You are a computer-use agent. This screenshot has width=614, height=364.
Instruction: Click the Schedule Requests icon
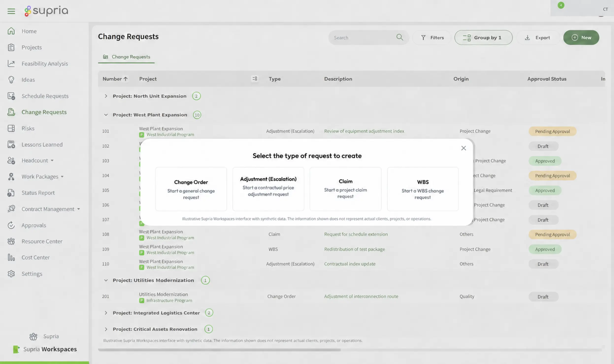[x=11, y=96]
